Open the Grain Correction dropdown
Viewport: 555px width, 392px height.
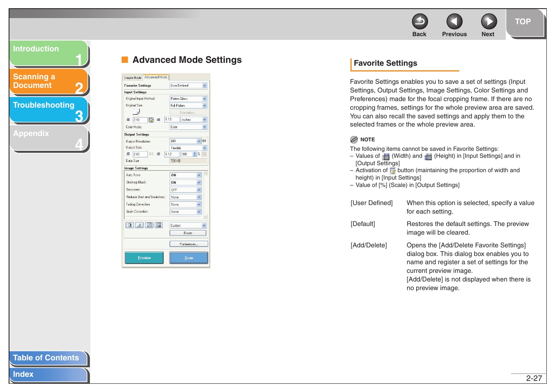(x=186, y=212)
